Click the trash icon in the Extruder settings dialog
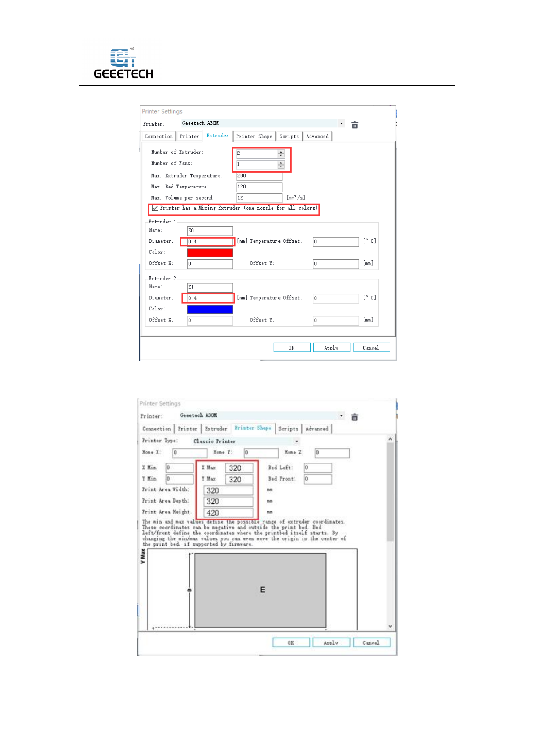 coord(355,125)
